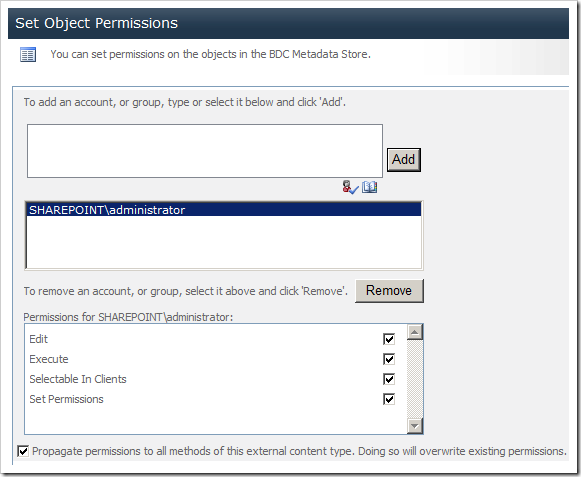Click inside the account name input box
Viewport: 581px width, 477px height.
pyautogui.click(x=205, y=151)
